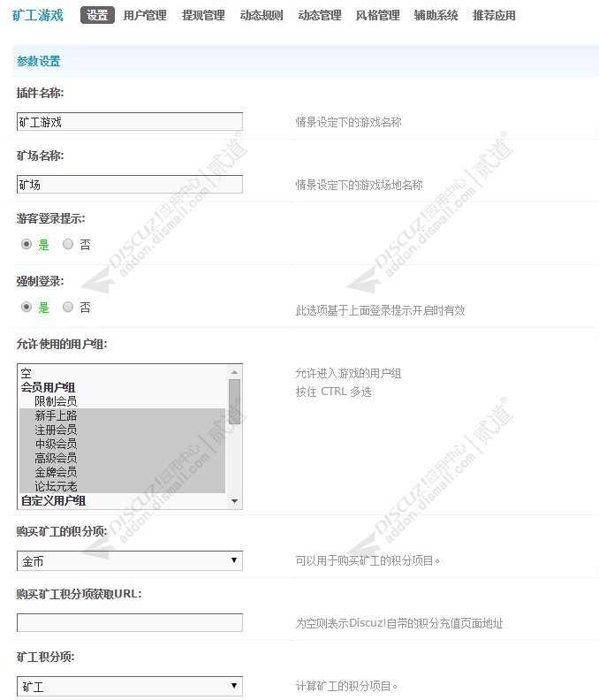Select 中级会员 in user group list
The image size is (599, 700).
(123, 444)
